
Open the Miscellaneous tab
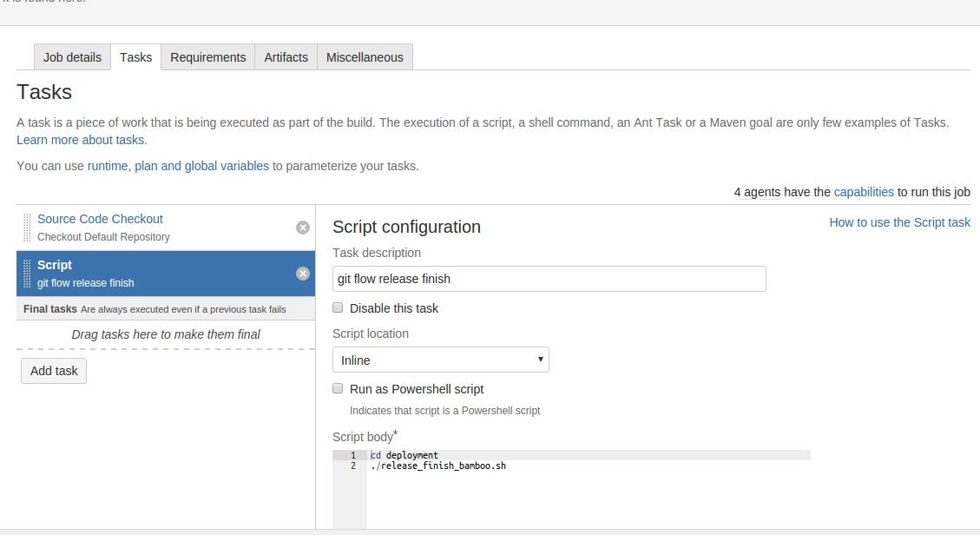coord(365,56)
